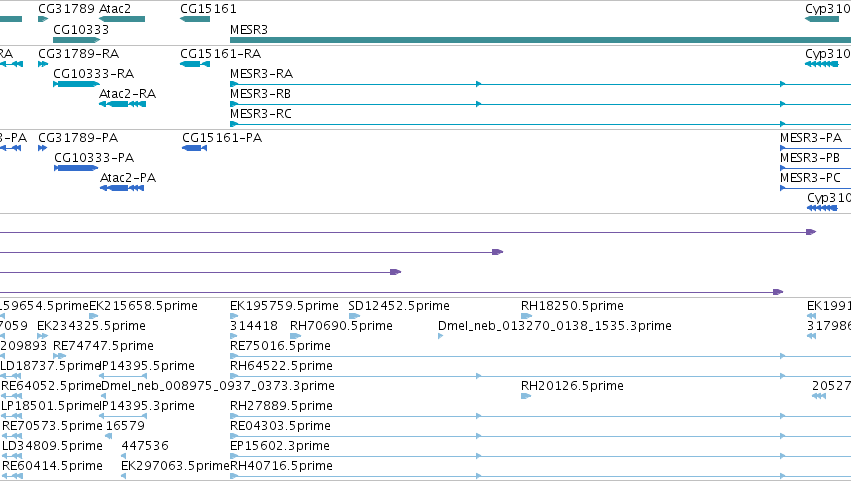Click the RH27889.5prime cDNA
The width and height of the screenshot is (851, 481).
[541, 416]
